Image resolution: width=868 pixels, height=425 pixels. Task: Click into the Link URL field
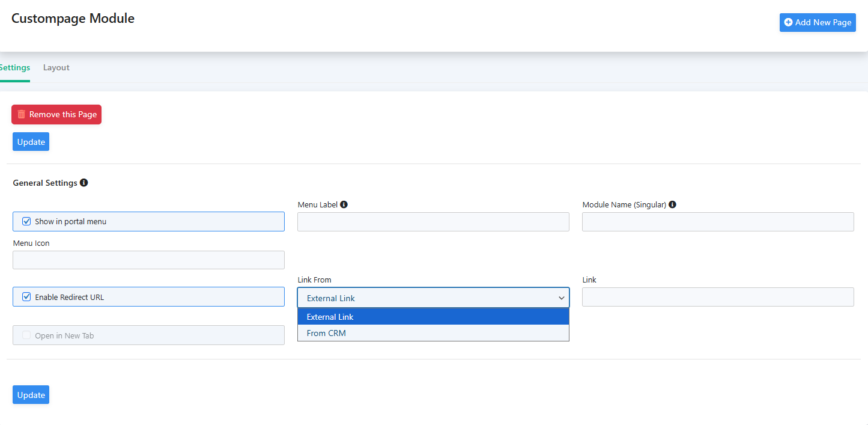[717, 297]
